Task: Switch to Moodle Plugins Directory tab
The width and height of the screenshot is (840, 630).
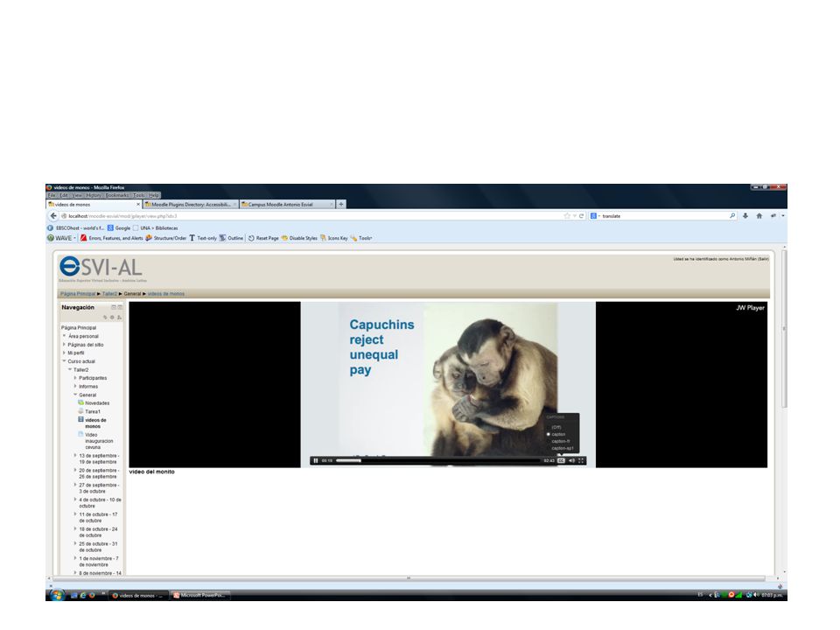Action: (190, 204)
